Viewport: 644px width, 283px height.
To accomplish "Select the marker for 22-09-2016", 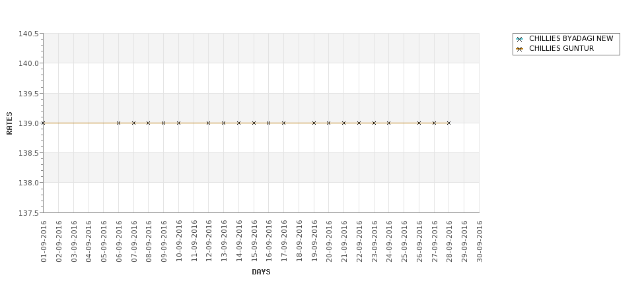I will point(359,123).
